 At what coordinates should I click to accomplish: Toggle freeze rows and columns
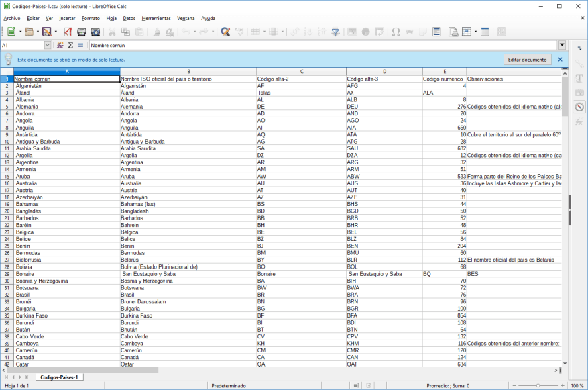[466, 31]
